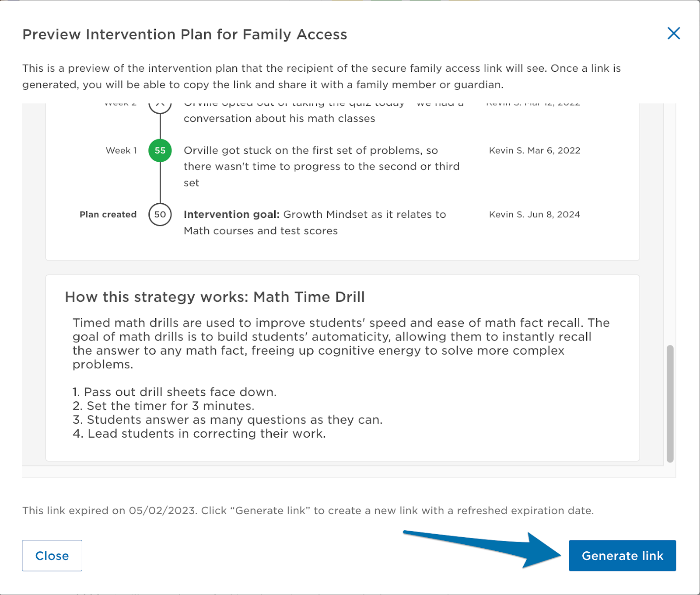Click the Kevin S. Jun 8, 2024 entry

[534, 215]
